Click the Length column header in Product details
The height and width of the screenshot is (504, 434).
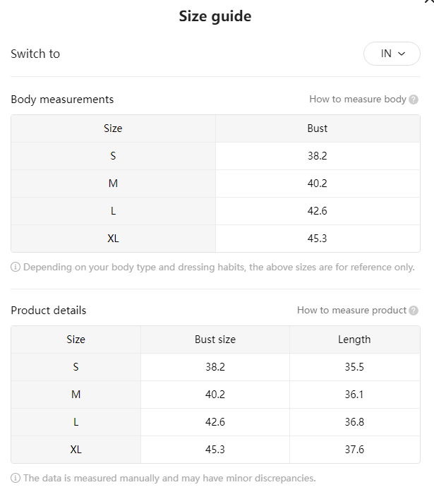tap(354, 340)
